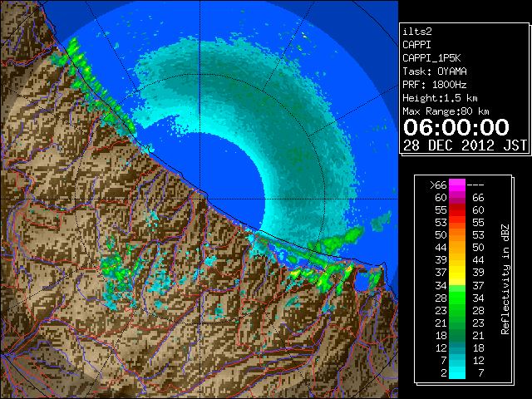Pick the yellow 37–39 dBZ swatch
Screen dimensions: 532x399
click(x=457, y=273)
